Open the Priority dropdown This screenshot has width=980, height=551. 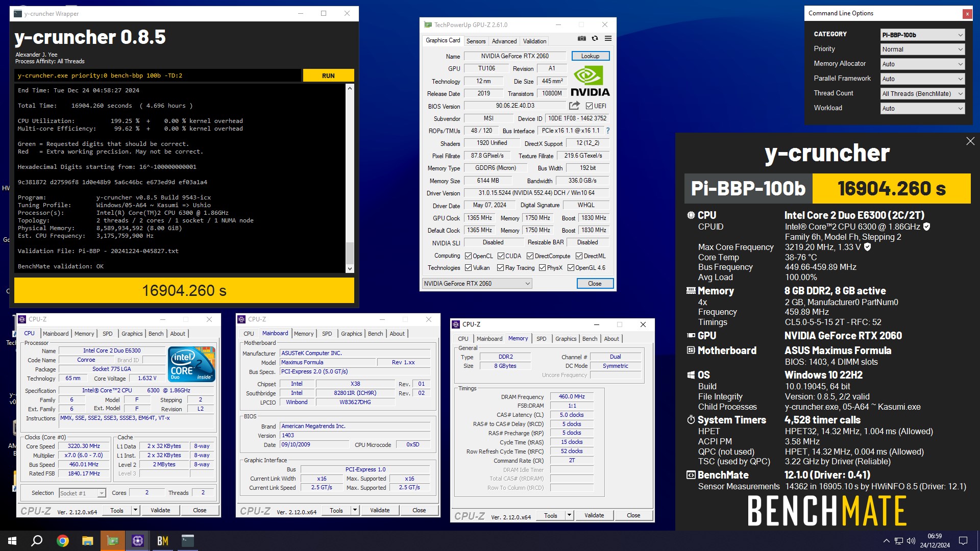923,49
